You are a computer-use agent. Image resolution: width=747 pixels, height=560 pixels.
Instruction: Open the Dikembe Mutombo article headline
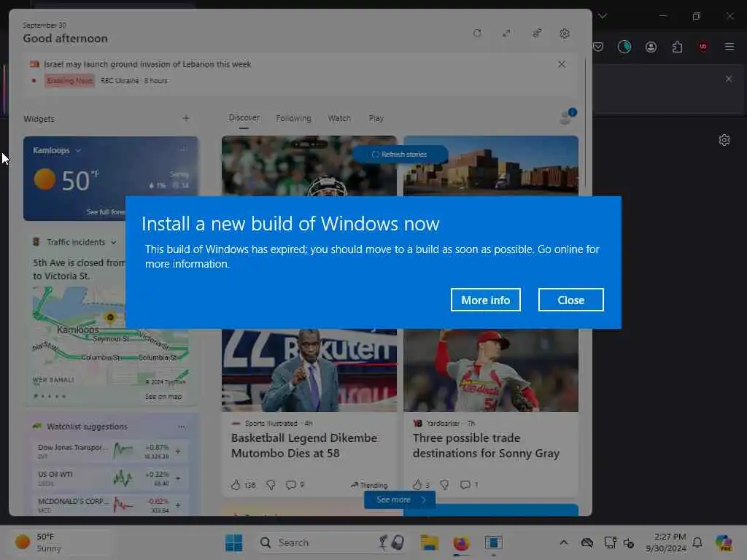pos(304,446)
